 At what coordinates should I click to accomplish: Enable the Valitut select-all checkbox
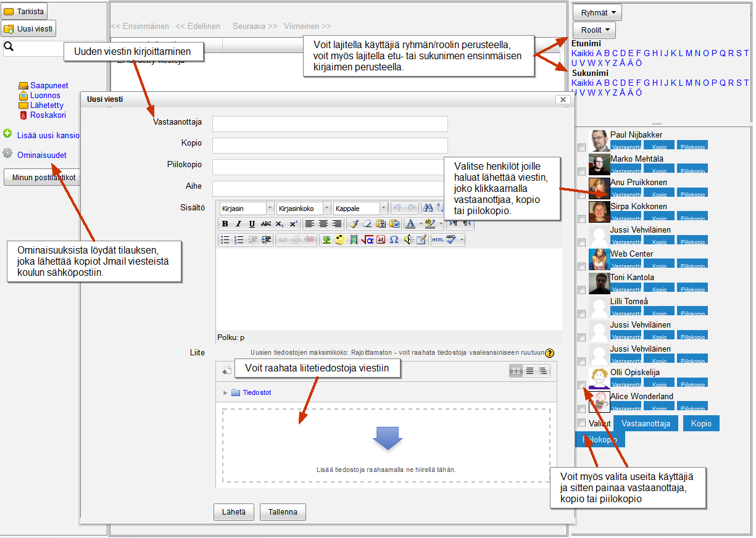click(581, 423)
